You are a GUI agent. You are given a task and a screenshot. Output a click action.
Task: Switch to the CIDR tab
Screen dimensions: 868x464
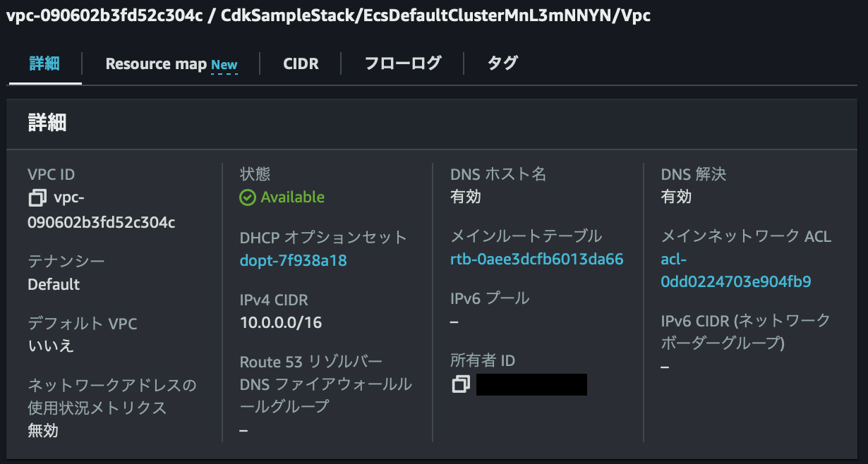coord(301,63)
